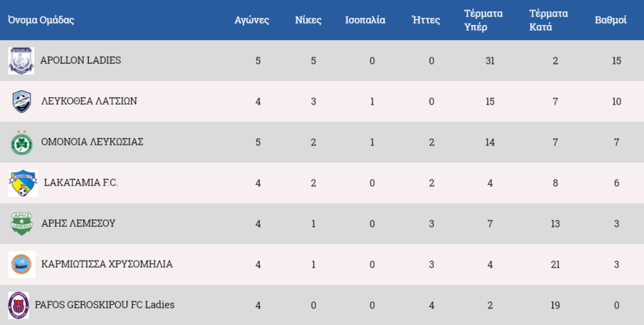Click the Apollon Ladies team crest
The image size is (644, 325).
(21, 60)
